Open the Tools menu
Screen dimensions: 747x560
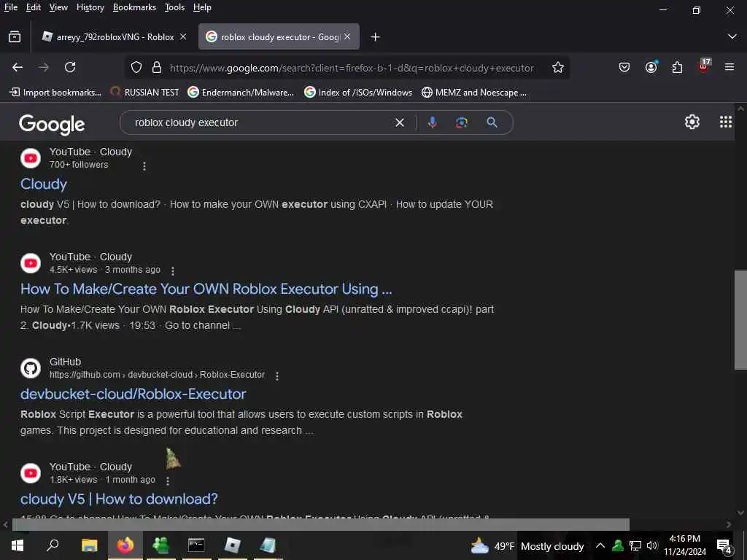click(174, 7)
